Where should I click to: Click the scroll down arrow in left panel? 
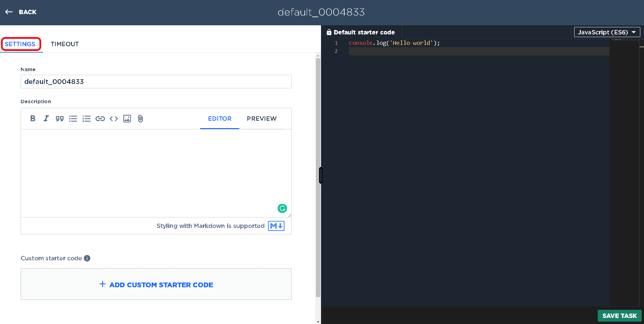[x=318, y=322]
